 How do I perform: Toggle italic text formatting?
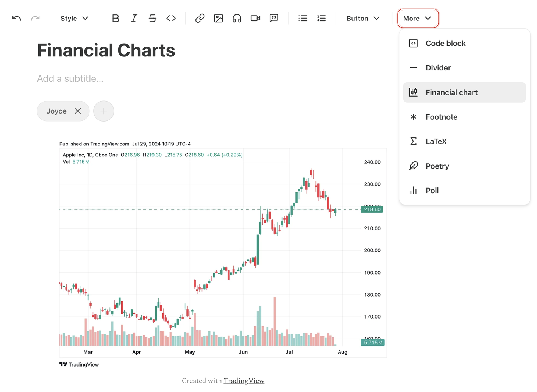(x=134, y=18)
